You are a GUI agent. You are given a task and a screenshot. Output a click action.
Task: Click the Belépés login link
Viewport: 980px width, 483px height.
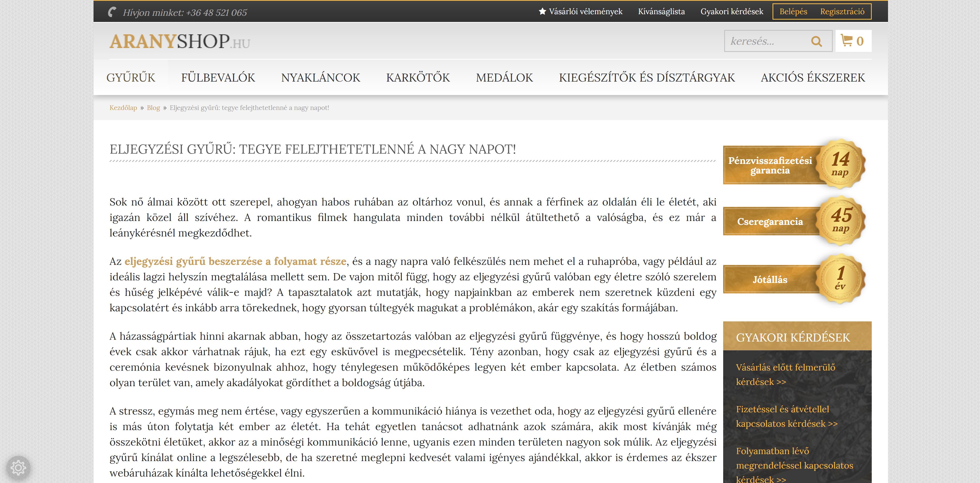tap(793, 11)
